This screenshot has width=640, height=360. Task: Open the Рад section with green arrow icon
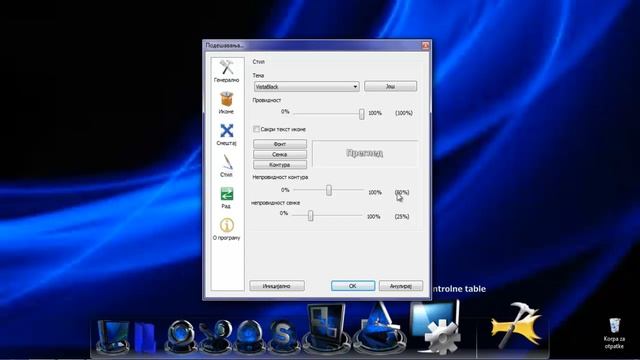(x=227, y=198)
